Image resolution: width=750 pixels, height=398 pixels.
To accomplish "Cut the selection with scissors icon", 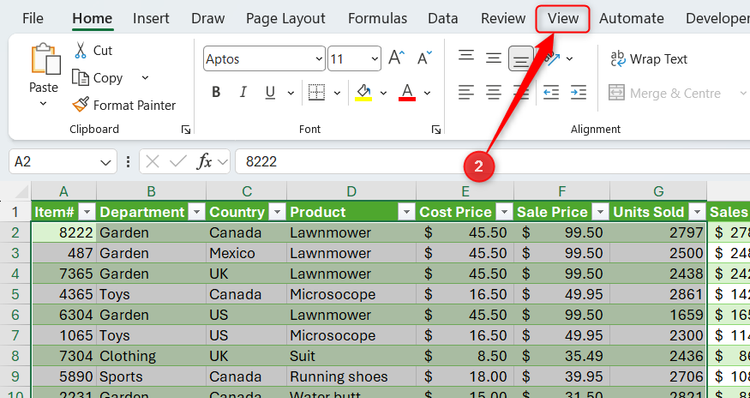I will (x=80, y=50).
